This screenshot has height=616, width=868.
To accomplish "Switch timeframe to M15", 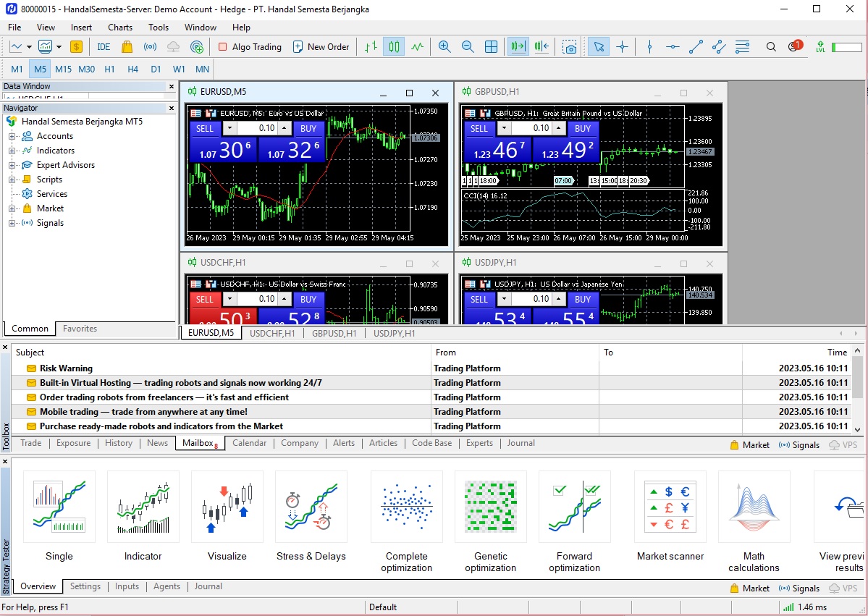I will click(63, 69).
